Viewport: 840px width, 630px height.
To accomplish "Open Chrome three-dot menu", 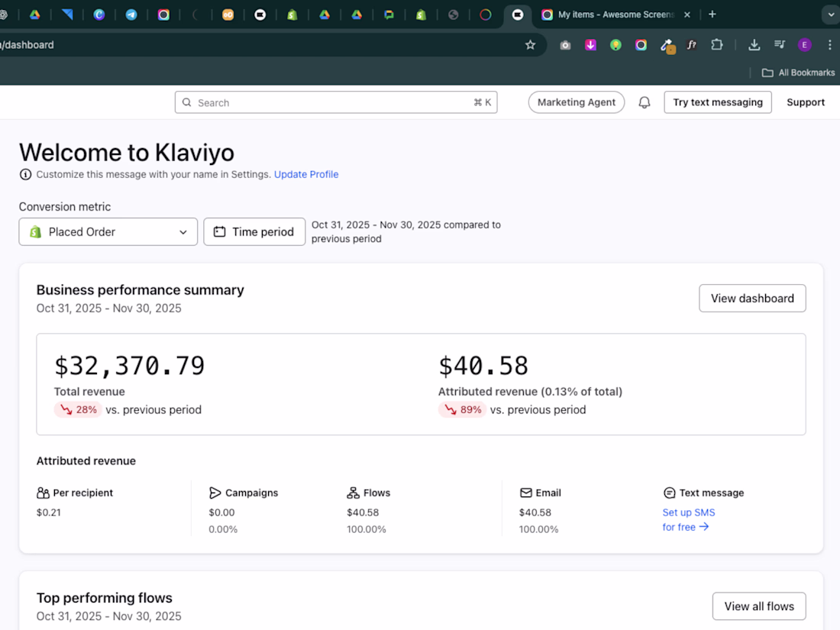I will tap(830, 45).
